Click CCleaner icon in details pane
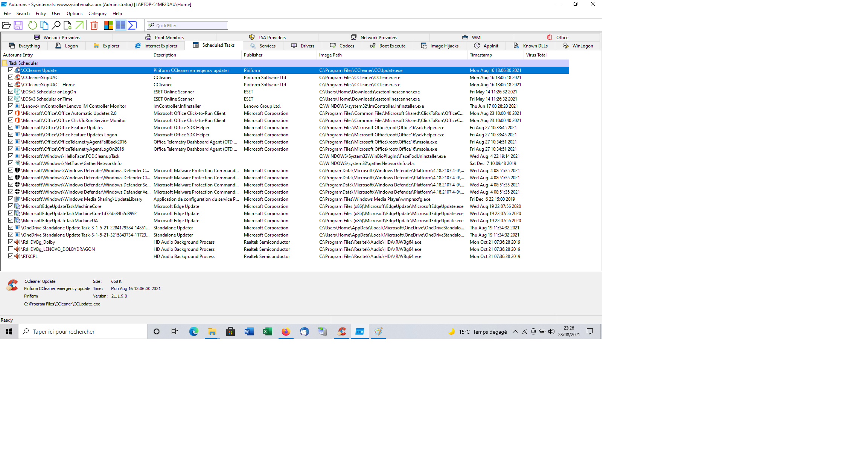The height and width of the screenshot is (464, 868). (12, 285)
